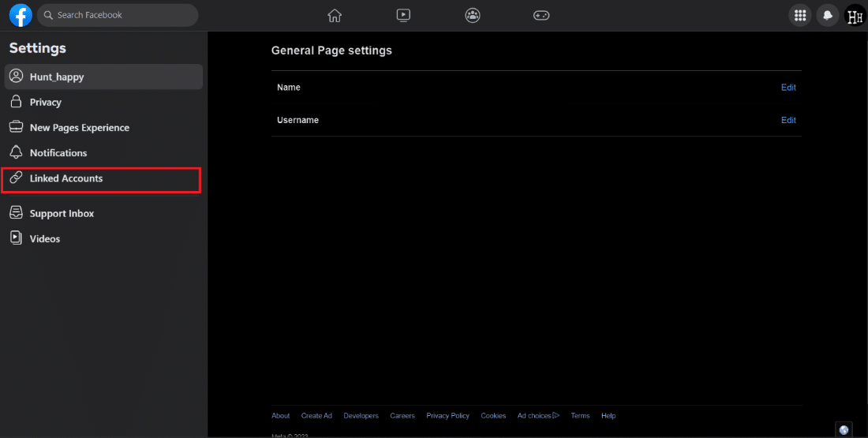Open Privacy settings

click(x=103, y=103)
